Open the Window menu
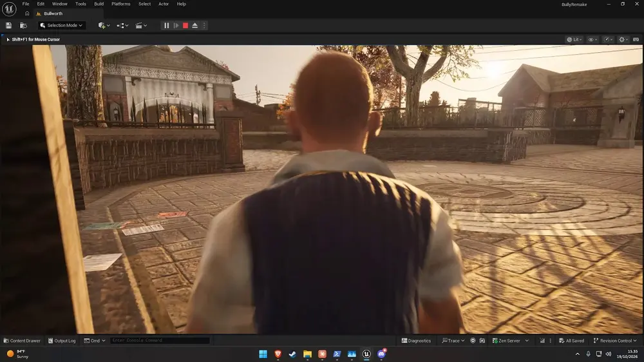This screenshot has height=362, width=644. coord(59,4)
